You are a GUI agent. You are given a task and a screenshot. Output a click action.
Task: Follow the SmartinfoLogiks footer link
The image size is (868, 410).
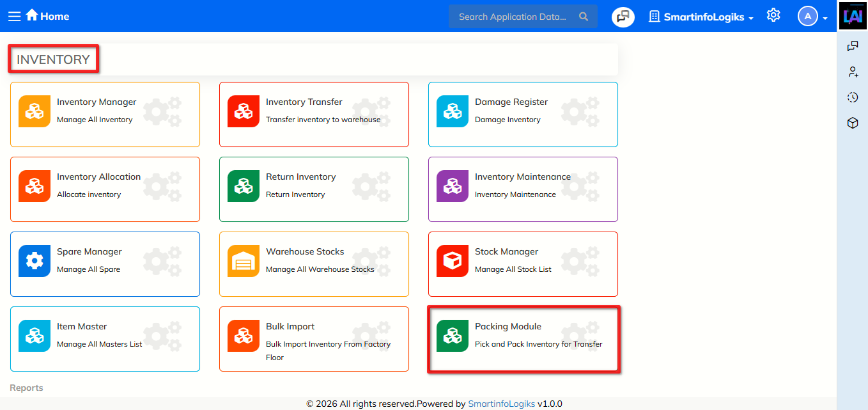[x=501, y=404]
